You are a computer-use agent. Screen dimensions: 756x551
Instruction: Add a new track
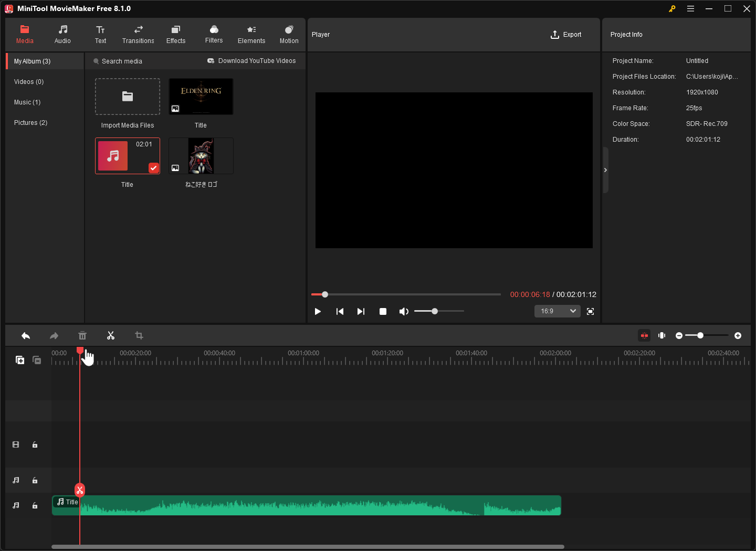[x=20, y=360]
